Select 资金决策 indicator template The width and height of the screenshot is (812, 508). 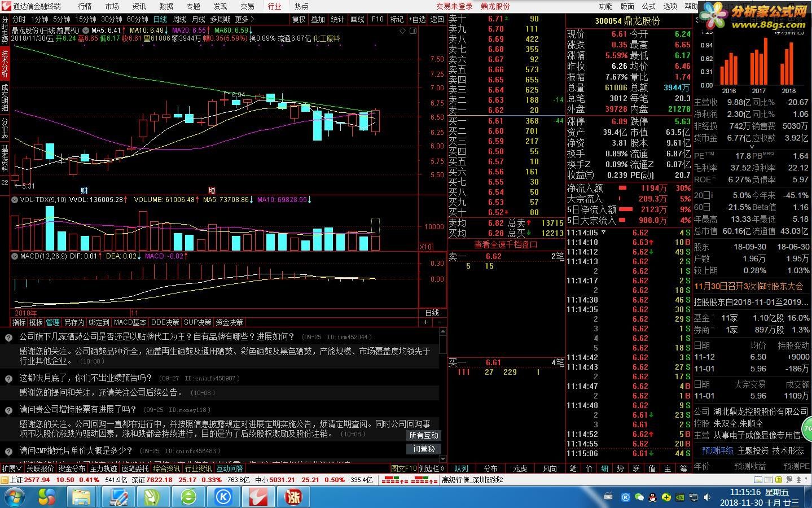click(x=229, y=322)
